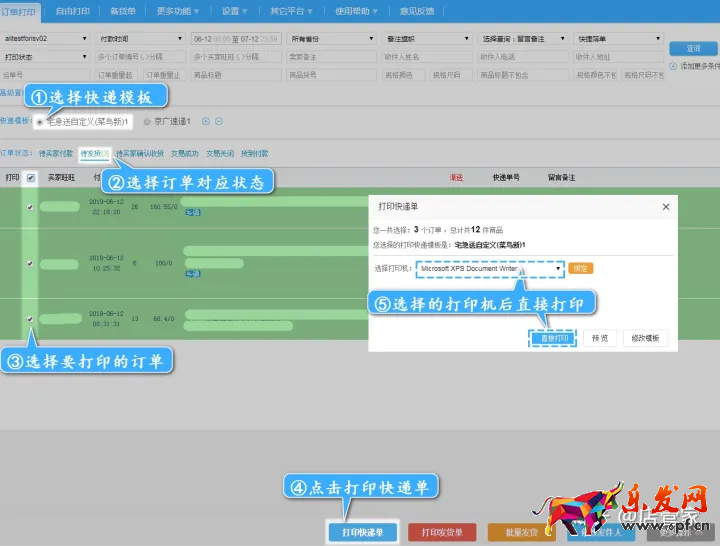Toggle the select-all orders checkbox in header
The width and height of the screenshot is (720, 546).
(30, 178)
